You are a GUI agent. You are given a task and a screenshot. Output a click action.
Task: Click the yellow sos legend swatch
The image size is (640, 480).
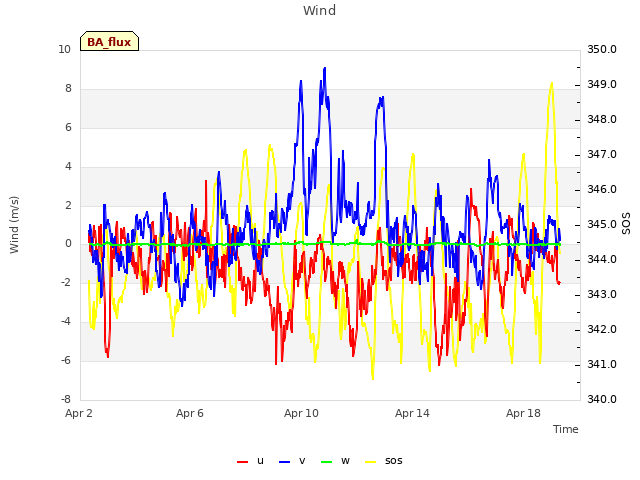pyautogui.click(x=370, y=462)
